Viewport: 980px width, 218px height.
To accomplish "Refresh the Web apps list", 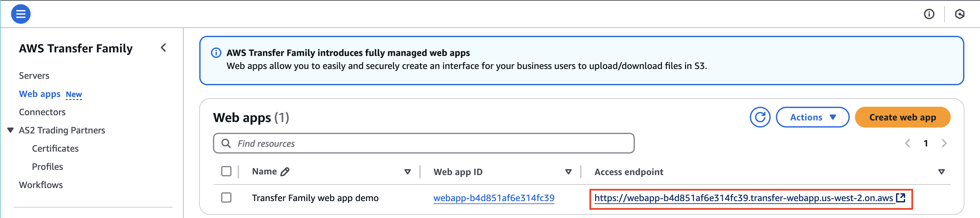I will click(x=760, y=117).
